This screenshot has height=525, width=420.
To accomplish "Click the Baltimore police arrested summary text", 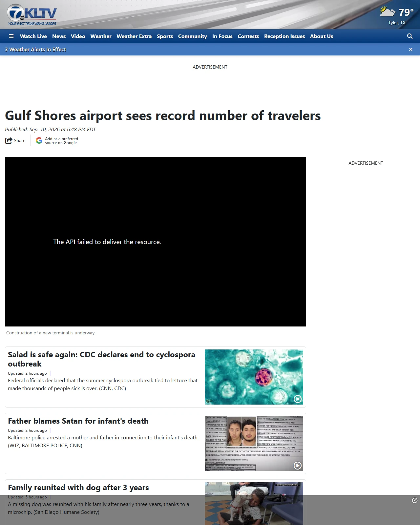I will [103, 442].
